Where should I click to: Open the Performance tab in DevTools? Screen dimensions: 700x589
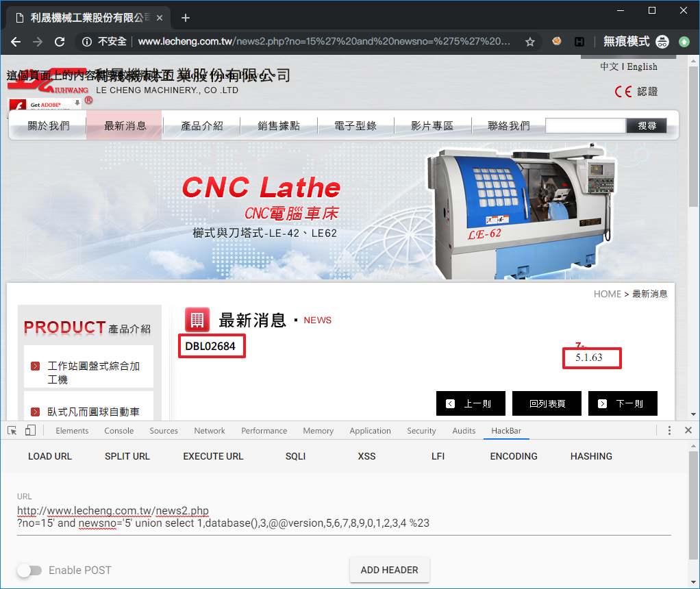[x=264, y=431]
